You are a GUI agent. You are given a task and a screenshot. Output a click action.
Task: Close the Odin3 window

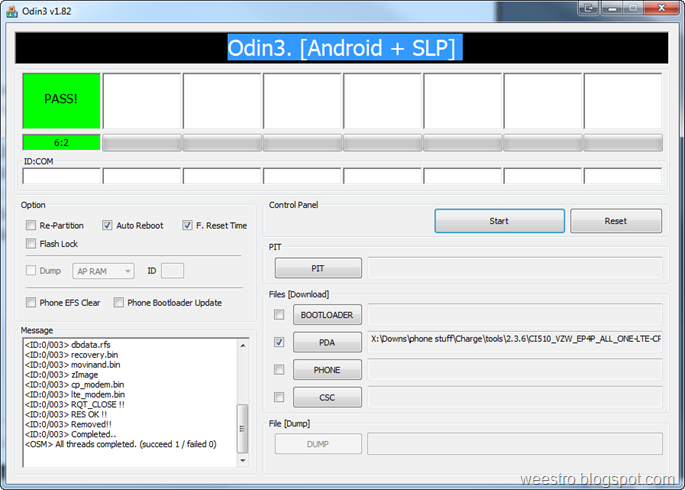[x=661, y=8]
